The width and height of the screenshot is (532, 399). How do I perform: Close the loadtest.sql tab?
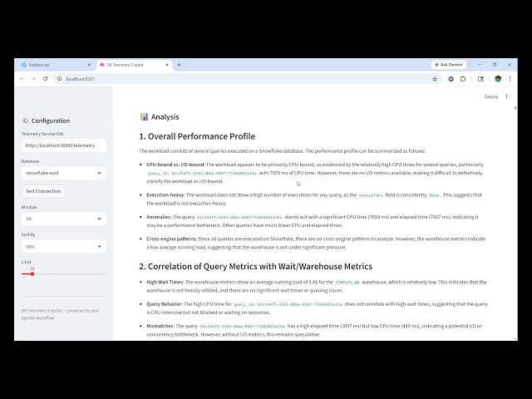tap(89, 65)
